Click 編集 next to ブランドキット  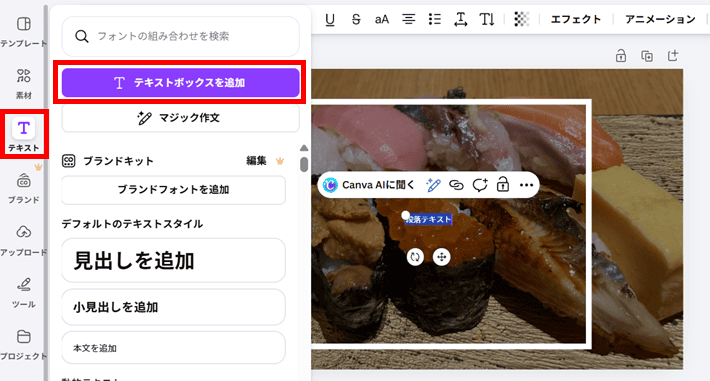point(256,161)
